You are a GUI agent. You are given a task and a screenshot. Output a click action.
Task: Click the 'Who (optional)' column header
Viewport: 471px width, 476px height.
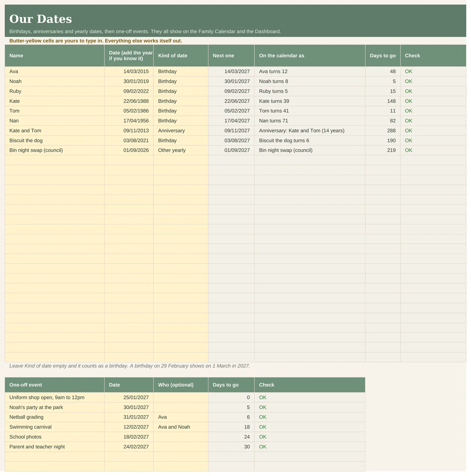(x=181, y=385)
